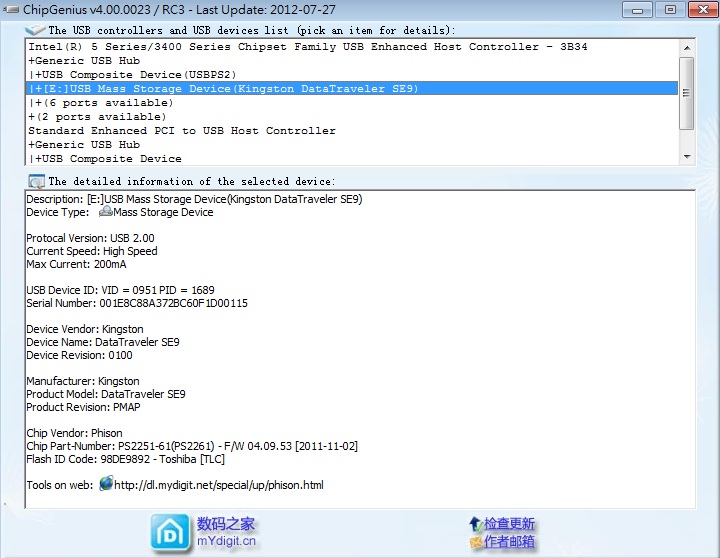Click the author mail envelope icon
Viewport: 720px width, 558px height.
(x=476, y=542)
